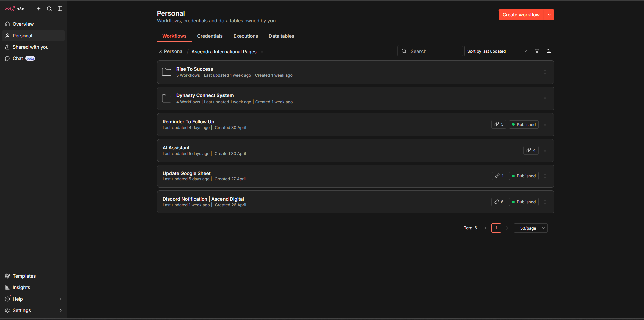The width and height of the screenshot is (644, 320).
Task: Open the breadcrumb folder actions menu
Action: click(262, 51)
